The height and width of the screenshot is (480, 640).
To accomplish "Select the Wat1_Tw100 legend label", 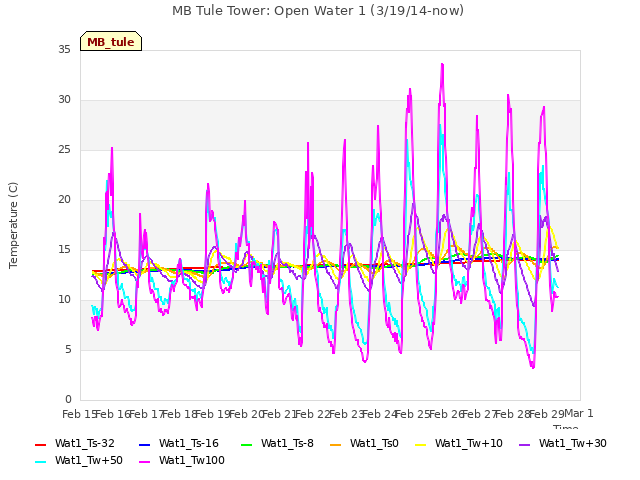I will click(192, 460).
